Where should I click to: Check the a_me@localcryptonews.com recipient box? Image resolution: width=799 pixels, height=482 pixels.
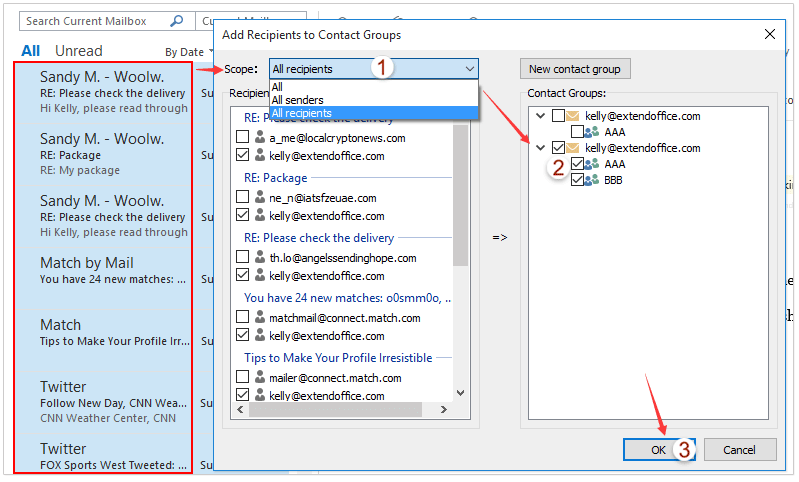pos(242,138)
